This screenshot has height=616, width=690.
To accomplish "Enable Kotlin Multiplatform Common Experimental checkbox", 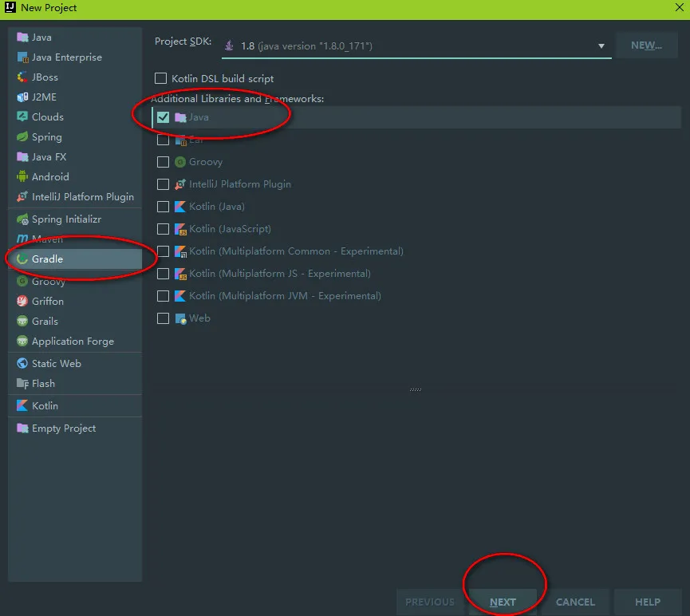I will pyautogui.click(x=163, y=251).
